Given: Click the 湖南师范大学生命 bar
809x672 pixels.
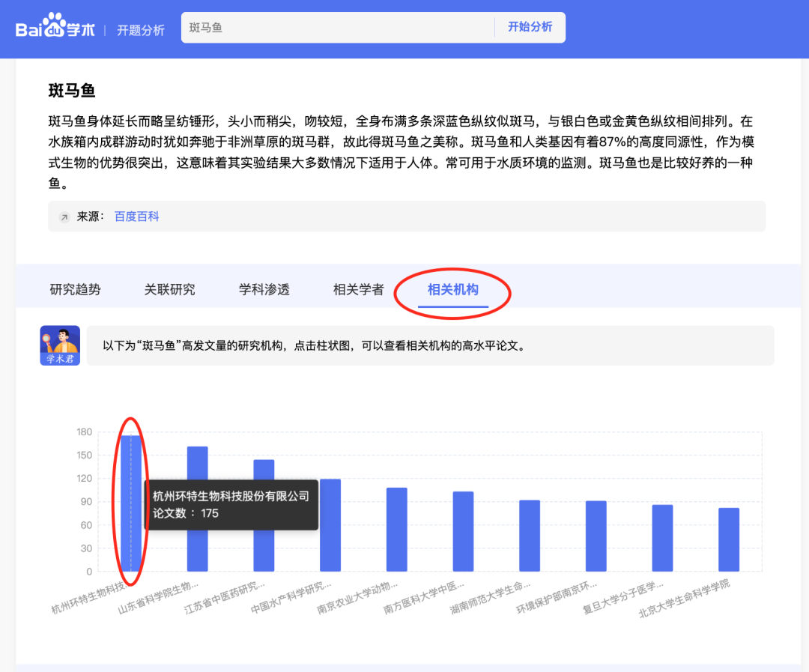Looking at the screenshot, I should click(530, 536).
